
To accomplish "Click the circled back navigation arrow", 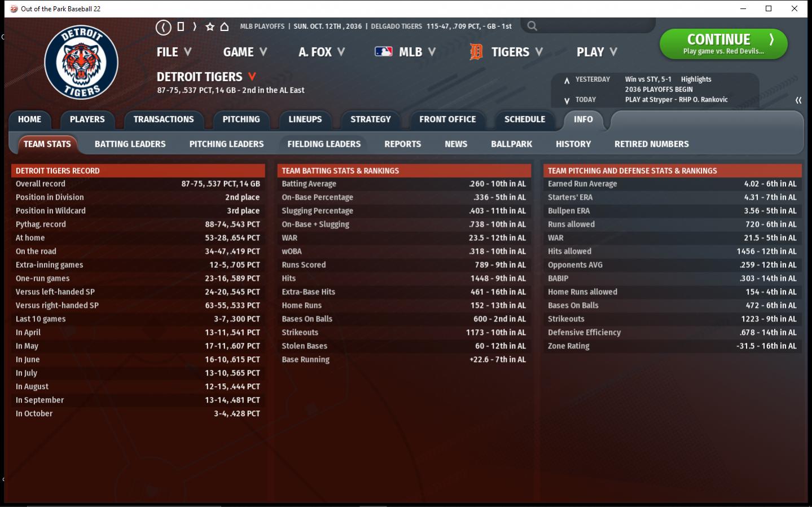I will [163, 27].
